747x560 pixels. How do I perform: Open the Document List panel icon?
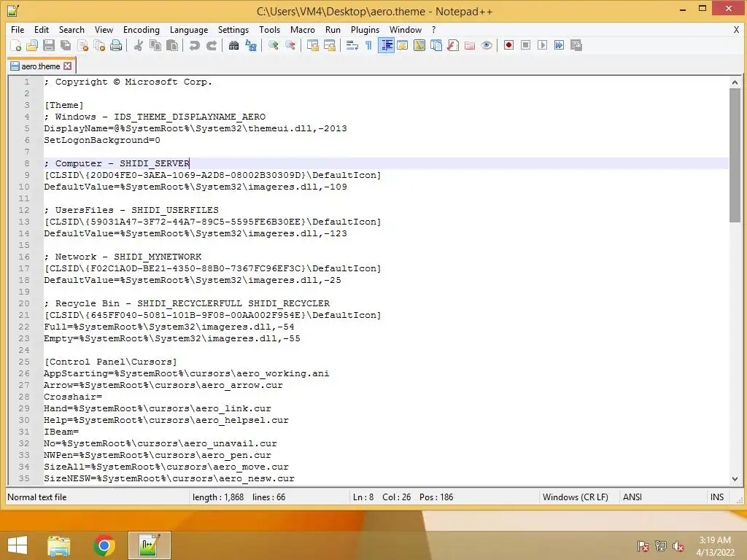tap(436, 45)
